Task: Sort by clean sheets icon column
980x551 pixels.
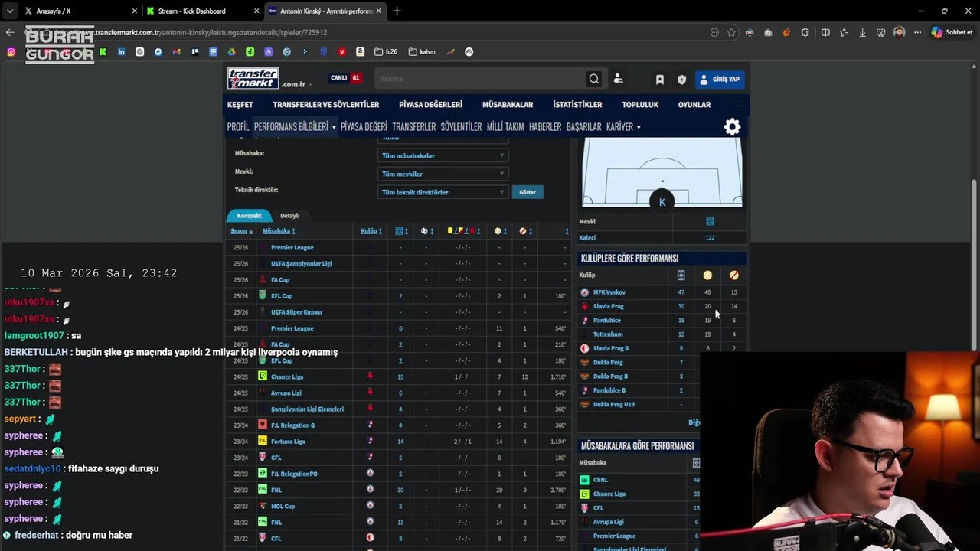Action: point(525,231)
